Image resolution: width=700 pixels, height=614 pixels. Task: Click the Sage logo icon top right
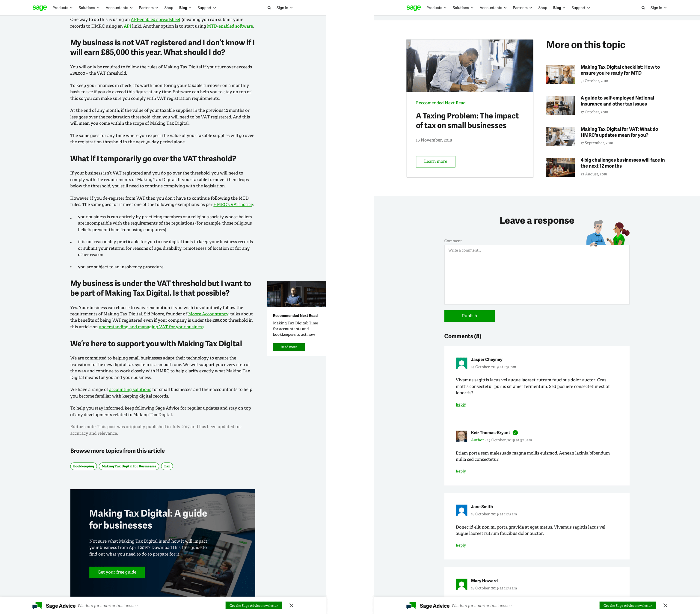coord(413,7)
